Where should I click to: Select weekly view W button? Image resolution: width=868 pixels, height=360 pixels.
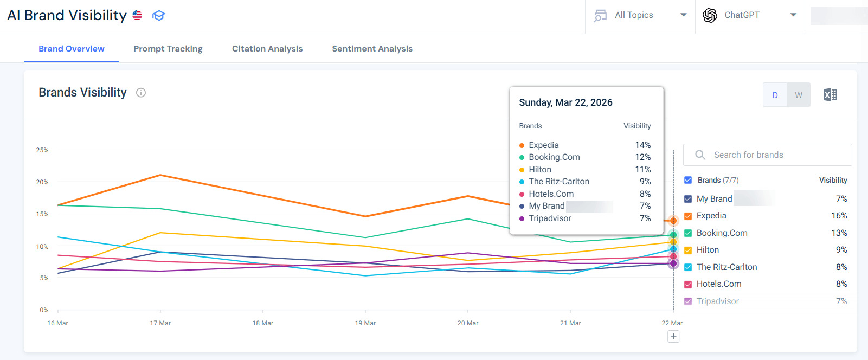coord(799,95)
